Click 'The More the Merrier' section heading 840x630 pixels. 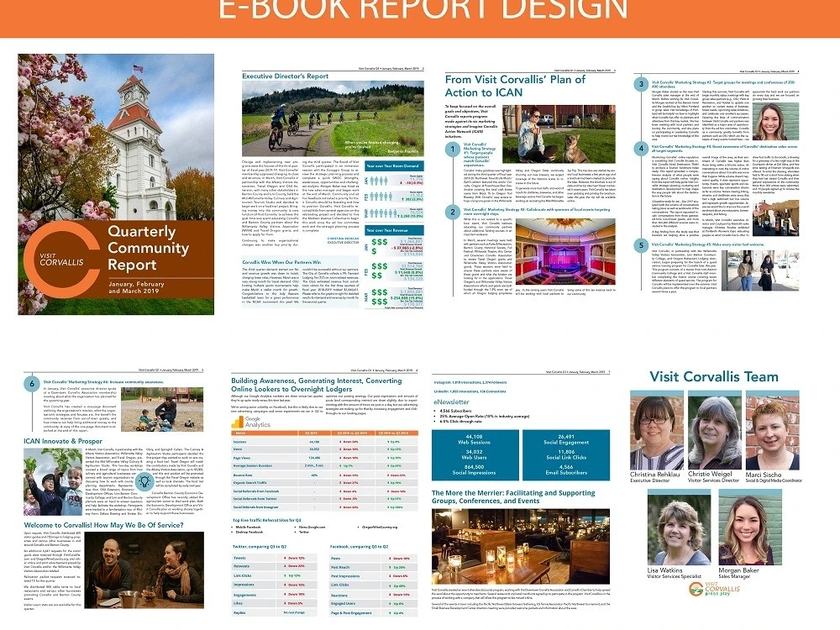click(513, 496)
